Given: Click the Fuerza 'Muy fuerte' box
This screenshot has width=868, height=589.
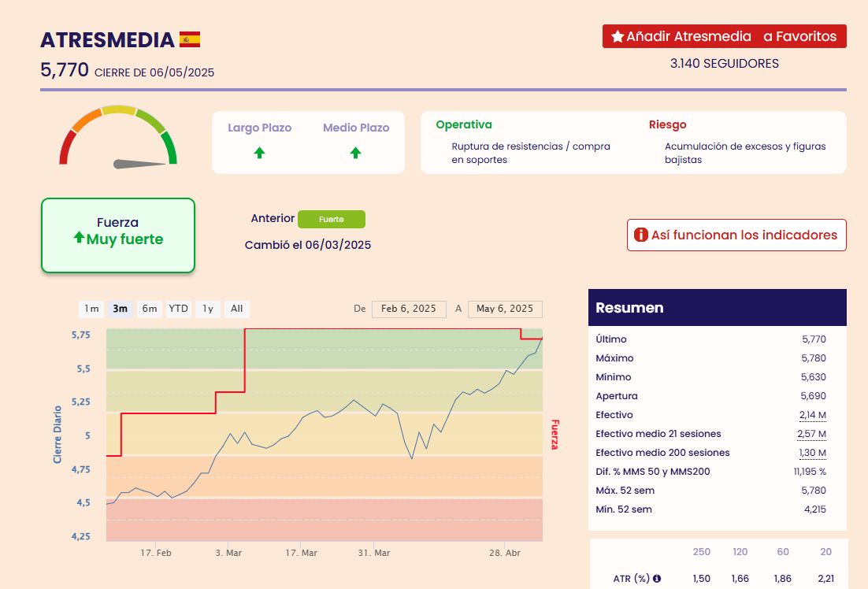Looking at the screenshot, I should [x=118, y=235].
